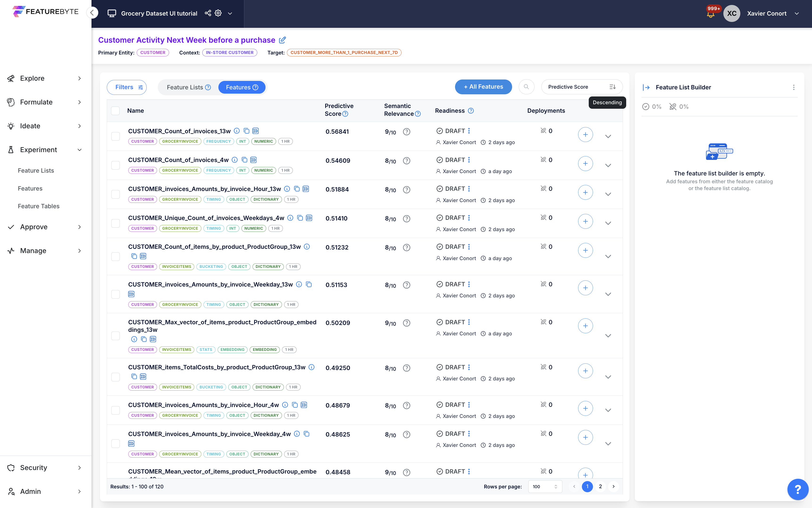Toggle the descending sort order icon

(x=613, y=87)
